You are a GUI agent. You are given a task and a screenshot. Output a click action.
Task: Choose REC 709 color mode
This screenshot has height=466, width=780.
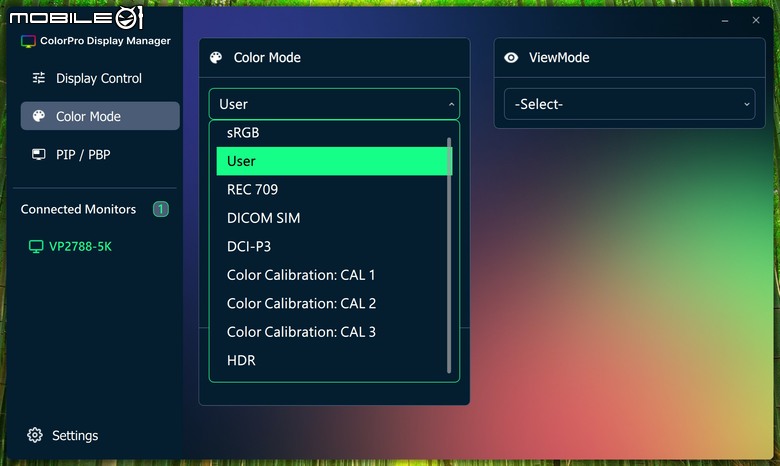[x=332, y=189]
